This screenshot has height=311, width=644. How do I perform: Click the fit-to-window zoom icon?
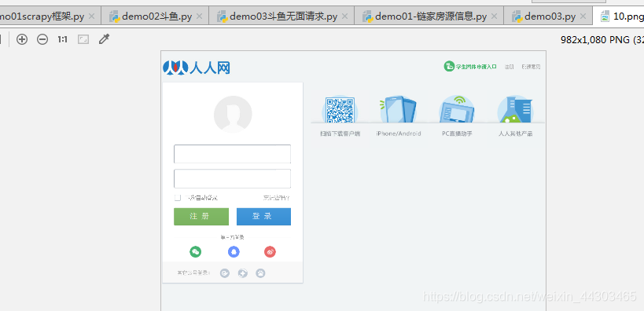pyautogui.click(x=83, y=39)
